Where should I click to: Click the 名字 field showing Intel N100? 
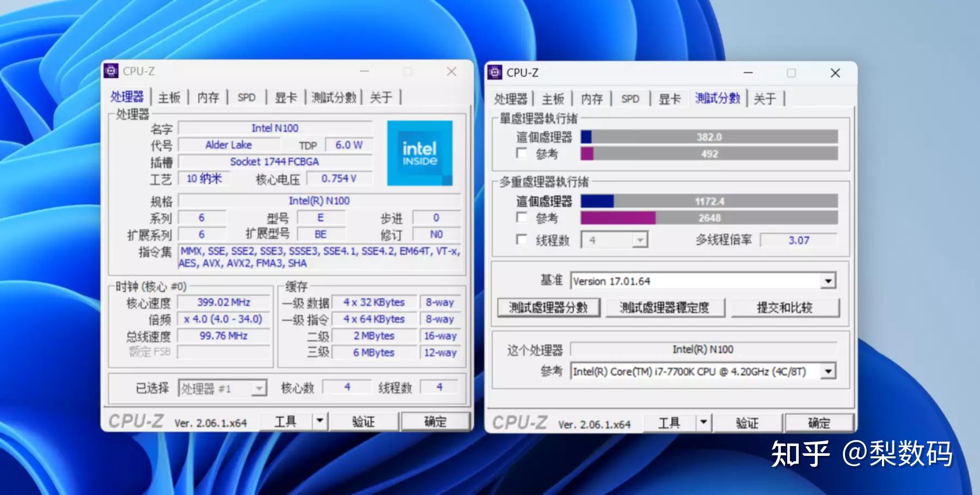275,128
